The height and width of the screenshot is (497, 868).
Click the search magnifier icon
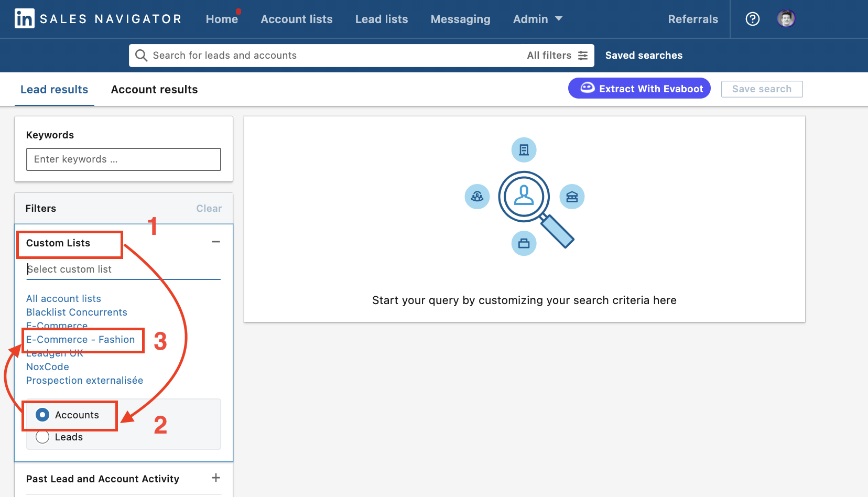pos(141,56)
